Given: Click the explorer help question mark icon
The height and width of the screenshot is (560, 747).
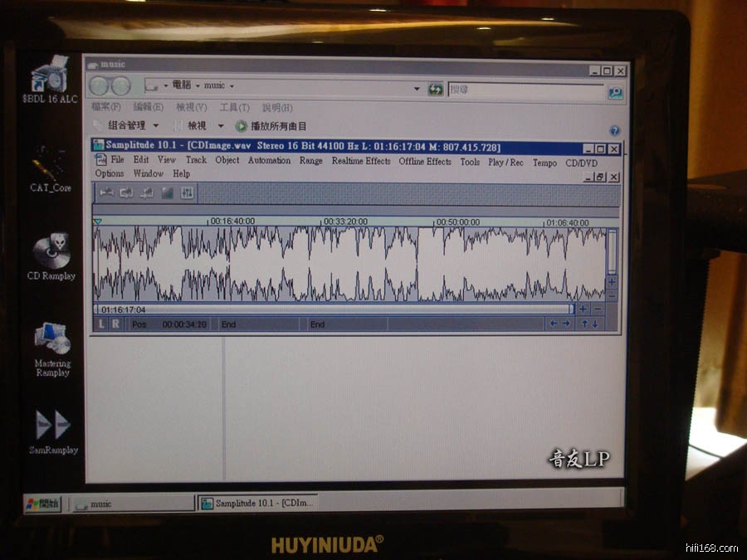Looking at the screenshot, I should coord(615,130).
